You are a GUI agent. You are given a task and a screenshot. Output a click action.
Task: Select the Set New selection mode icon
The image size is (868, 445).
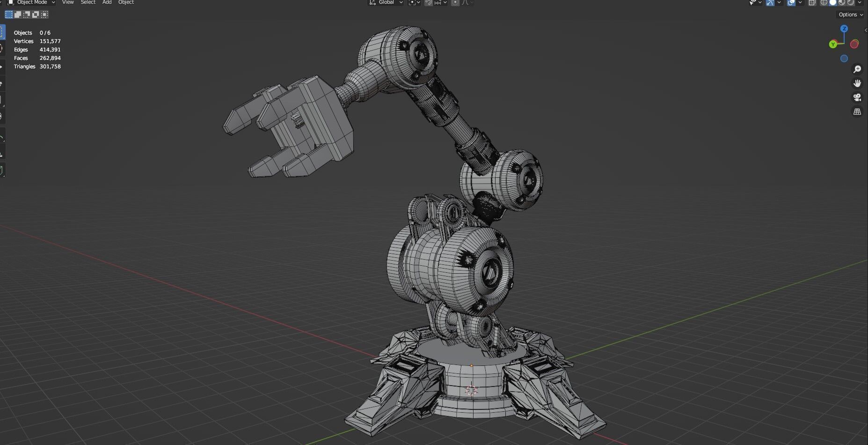click(x=9, y=15)
